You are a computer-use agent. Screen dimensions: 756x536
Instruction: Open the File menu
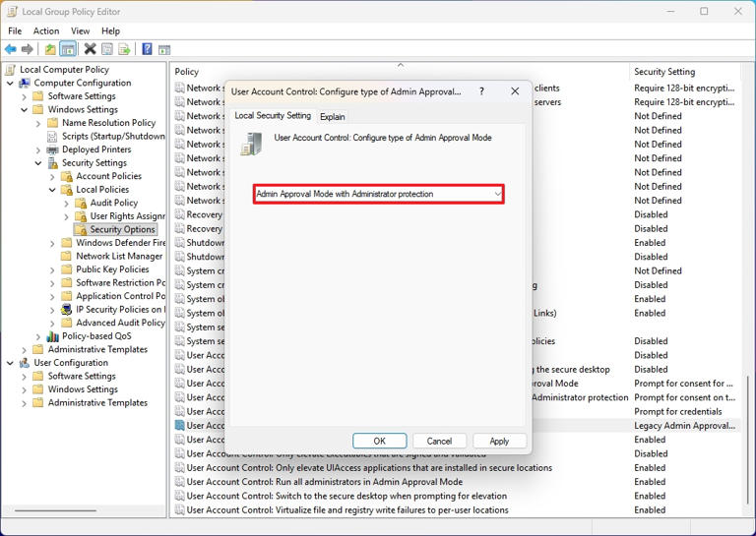[15, 30]
